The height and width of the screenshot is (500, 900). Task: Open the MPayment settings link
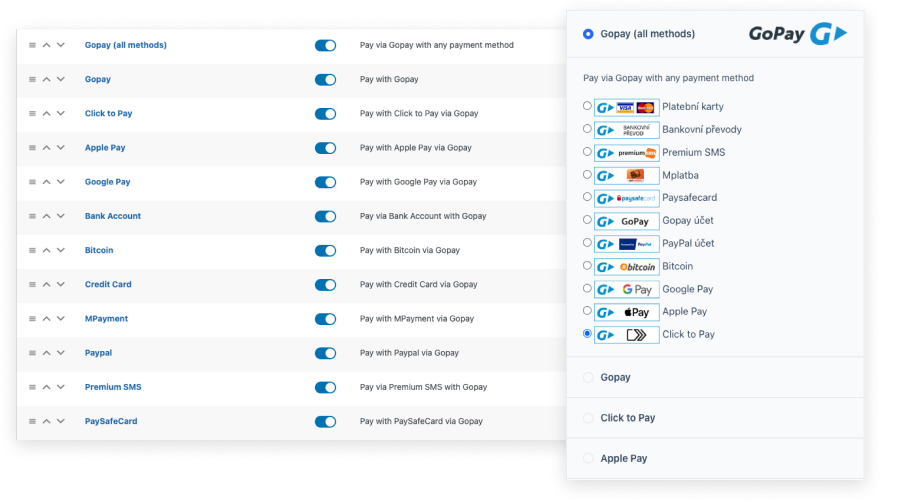tap(106, 319)
